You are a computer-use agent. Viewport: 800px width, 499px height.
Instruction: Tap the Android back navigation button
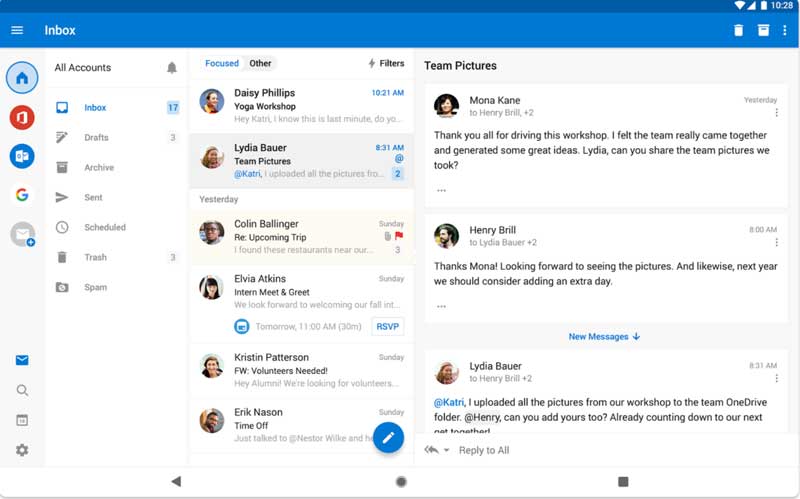pos(176,481)
